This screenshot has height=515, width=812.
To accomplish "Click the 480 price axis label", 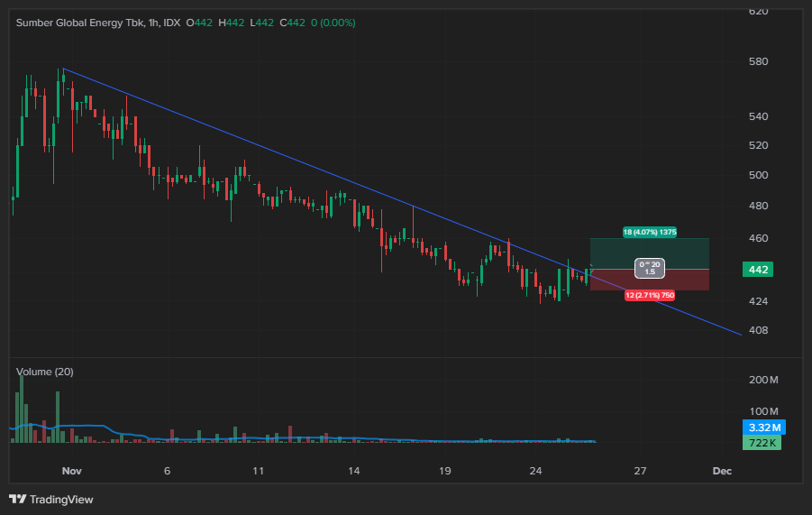I will (758, 206).
